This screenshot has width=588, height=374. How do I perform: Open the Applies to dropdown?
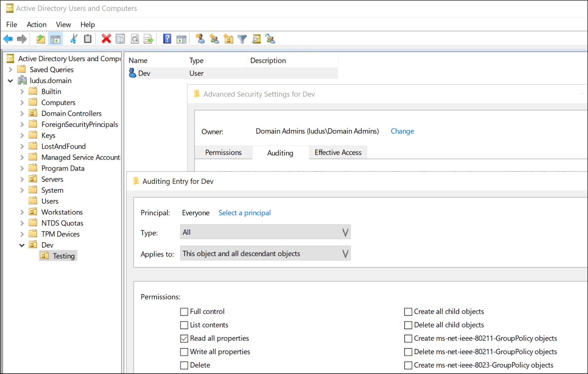click(x=265, y=253)
